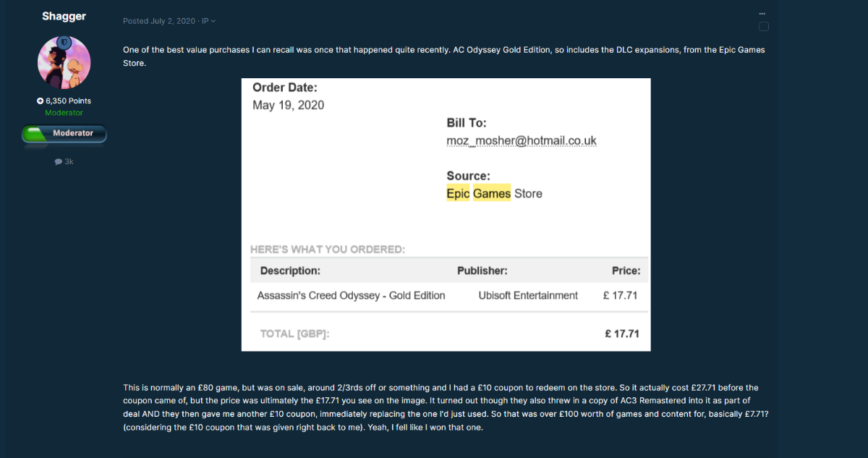
Task: Open Shagger's profile avatar picture
Action: pyautogui.click(x=64, y=63)
